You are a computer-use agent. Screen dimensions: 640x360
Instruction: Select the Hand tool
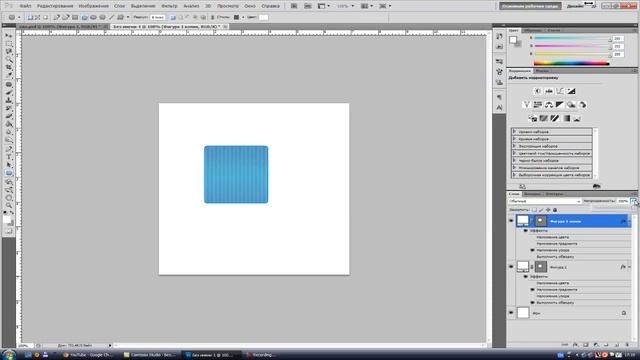coord(9,198)
